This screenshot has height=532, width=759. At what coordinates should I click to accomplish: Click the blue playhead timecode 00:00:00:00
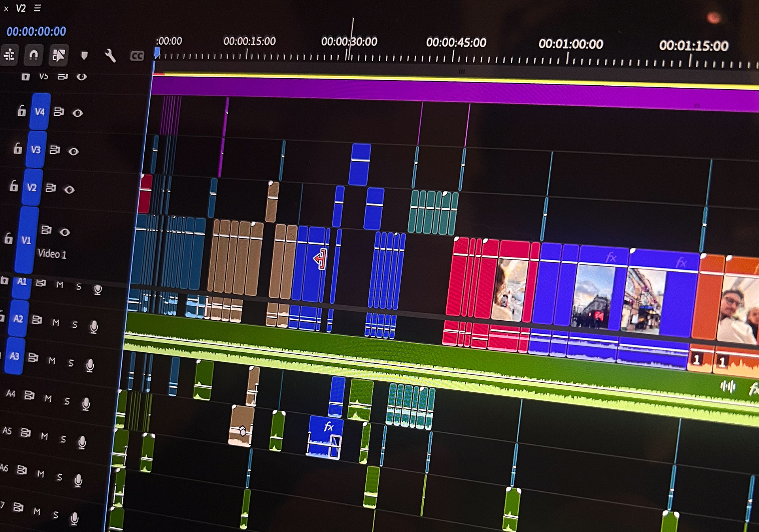coord(36,32)
